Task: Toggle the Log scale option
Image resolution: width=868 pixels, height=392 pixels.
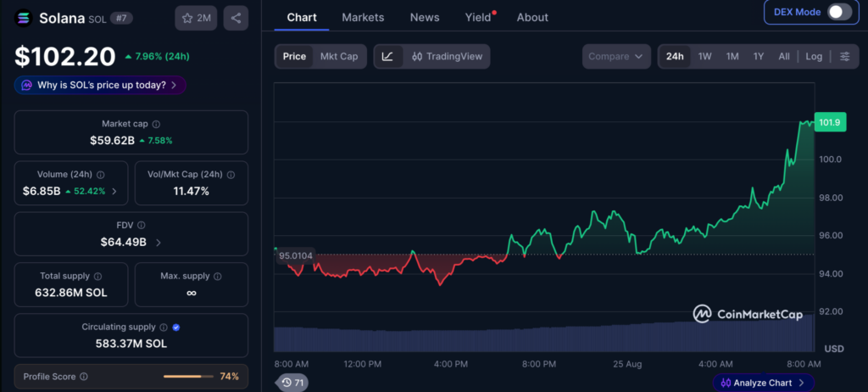Action: pos(814,57)
